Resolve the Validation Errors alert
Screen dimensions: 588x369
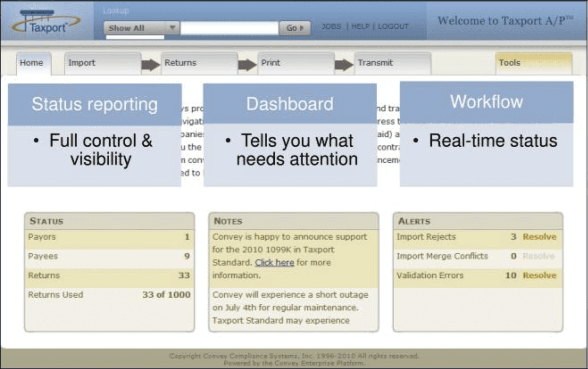pyautogui.click(x=539, y=275)
